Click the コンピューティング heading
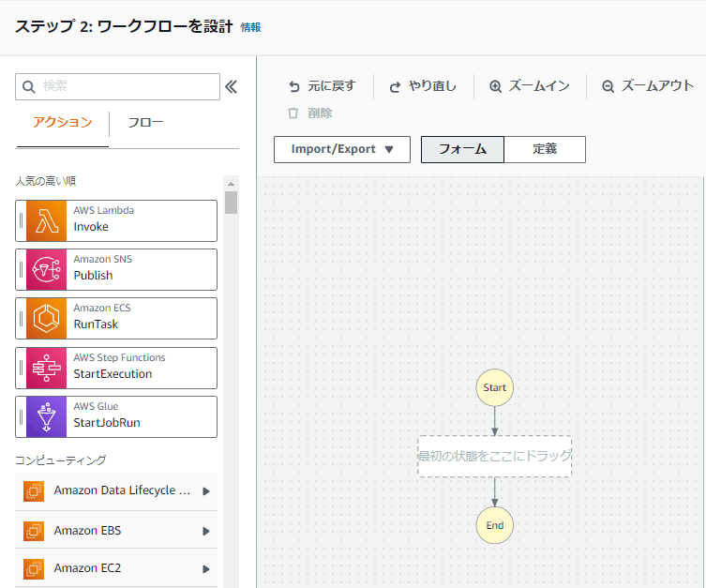706x588 pixels. pyautogui.click(x=61, y=460)
